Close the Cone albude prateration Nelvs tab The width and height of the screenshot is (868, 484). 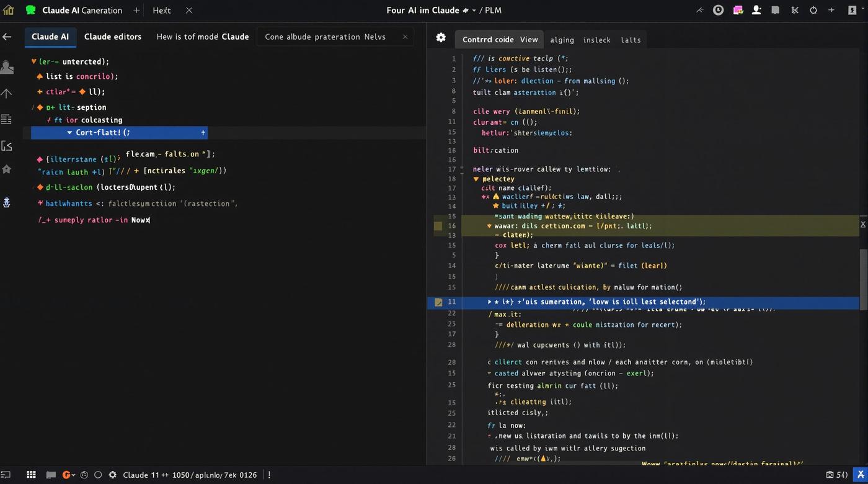tap(405, 37)
